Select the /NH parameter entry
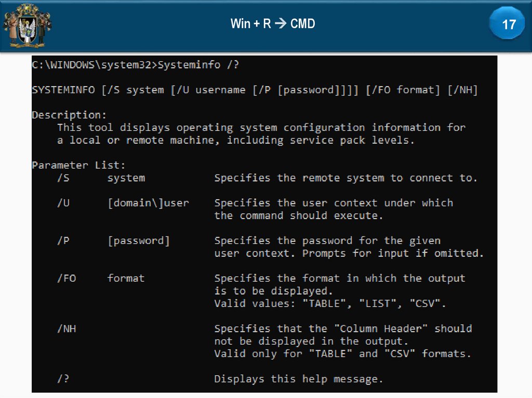 [66, 328]
